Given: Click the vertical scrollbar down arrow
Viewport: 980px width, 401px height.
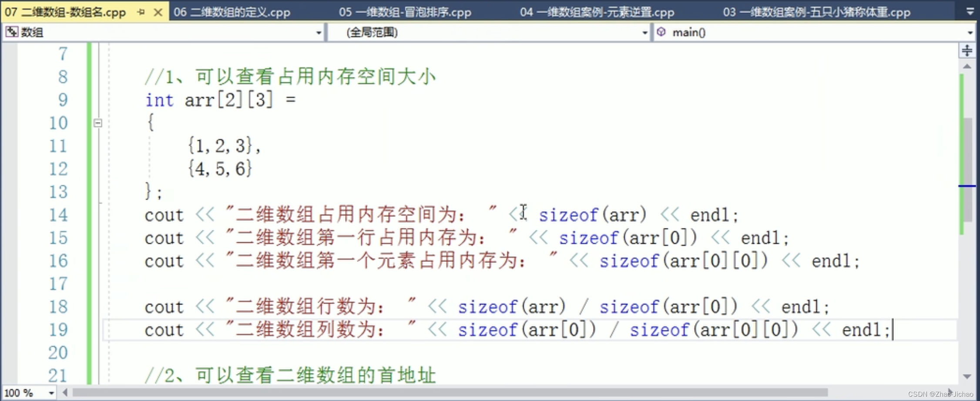Looking at the screenshot, I should 967,376.
